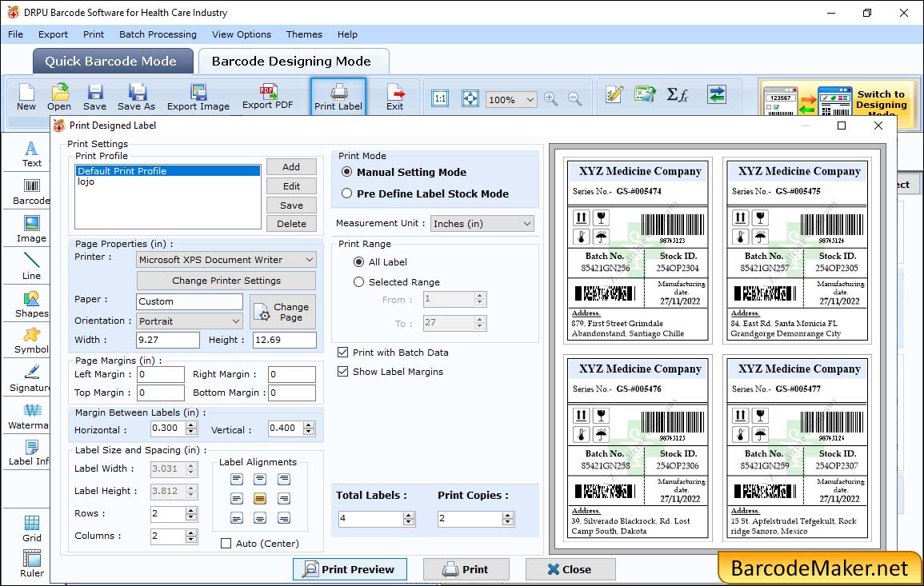Open the Batch Processing menu
This screenshot has height=586, width=924.
click(158, 34)
